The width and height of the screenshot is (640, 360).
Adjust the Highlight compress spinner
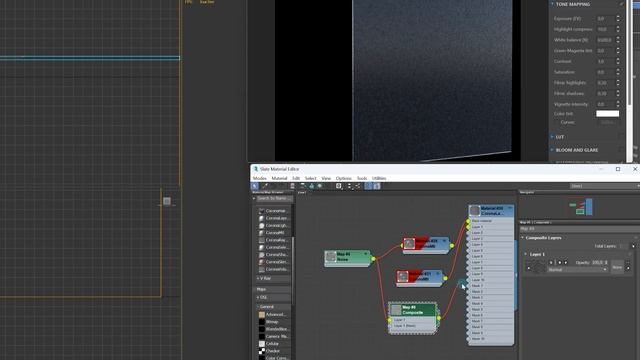[x=618, y=29]
